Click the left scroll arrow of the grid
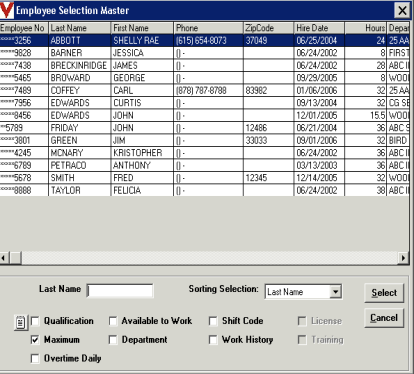414x374 pixels. 4,258
